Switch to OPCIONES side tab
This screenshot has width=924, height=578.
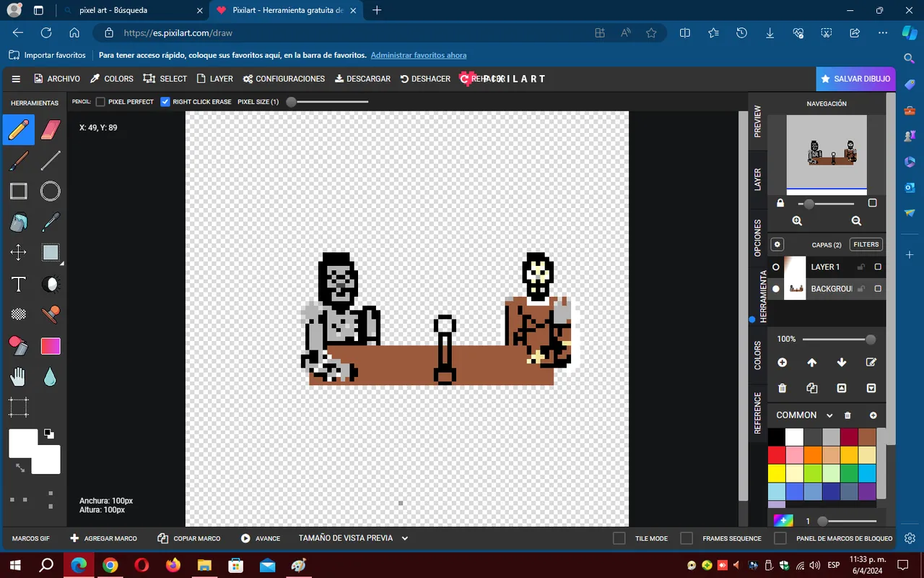pyautogui.click(x=757, y=238)
